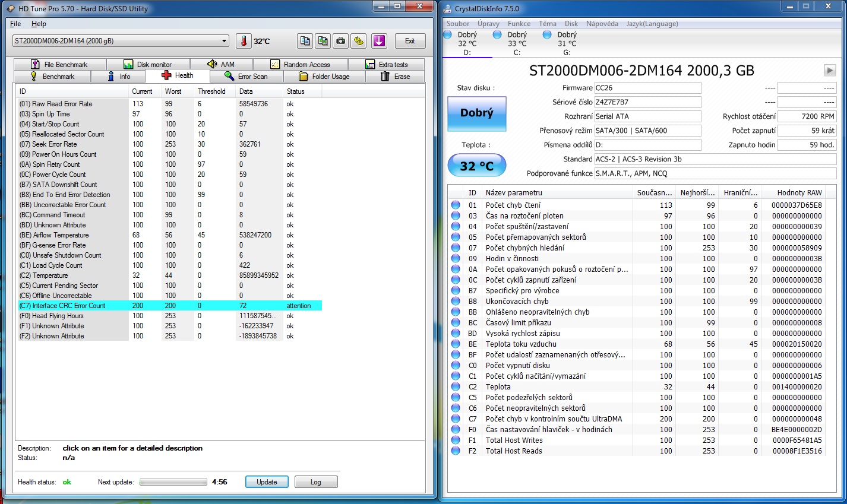Switch to the File Benchmark tab

[60, 64]
